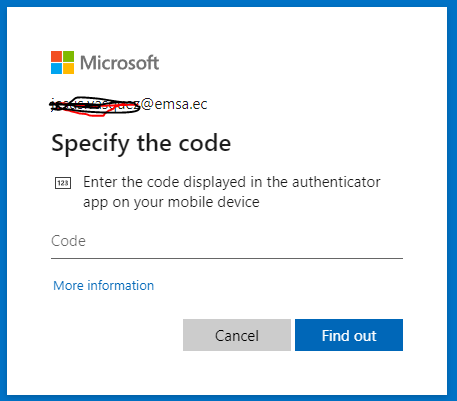457x401 pixels.
Task: Submit using the Find out button
Action: point(349,335)
